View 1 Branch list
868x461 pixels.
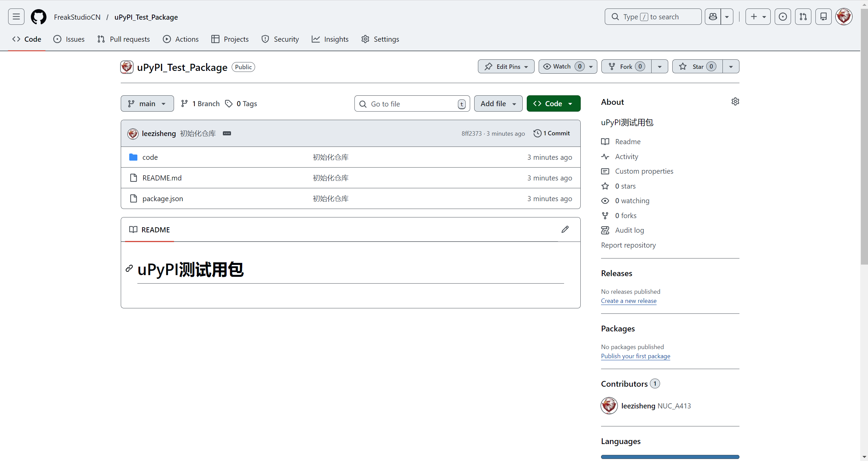pos(200,104)
